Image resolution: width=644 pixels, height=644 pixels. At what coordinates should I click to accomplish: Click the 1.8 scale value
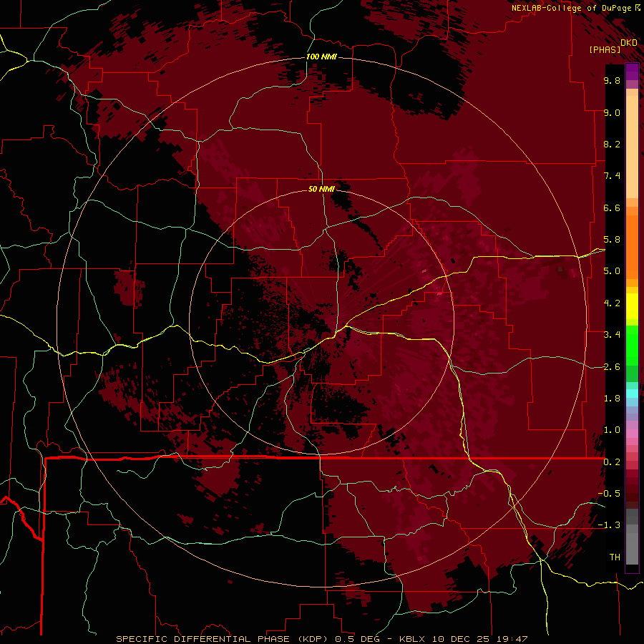pyautogui.click(x=612, y=399)
